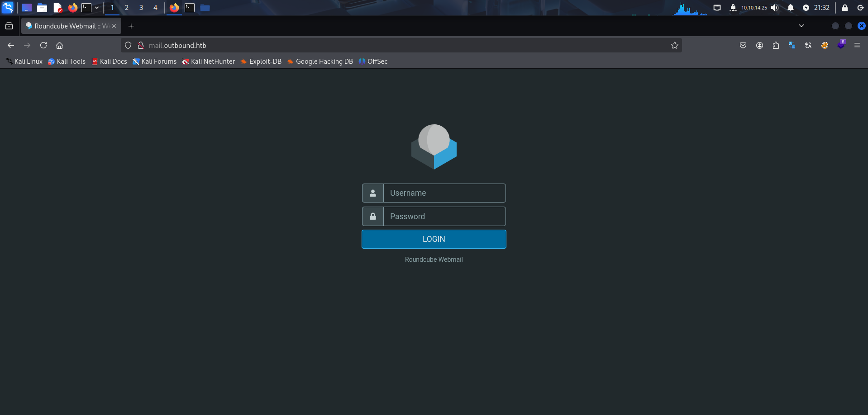Go back to the previous page
The width and height of the screenshot is (868, 415).
pos(11,45)
